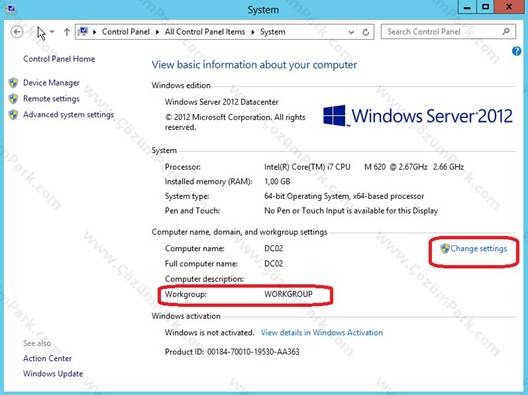This screenshot has height=395, width=528.
Task: Click the All Control Panel Items breadcrumb
Action: [x=205, y=32]
